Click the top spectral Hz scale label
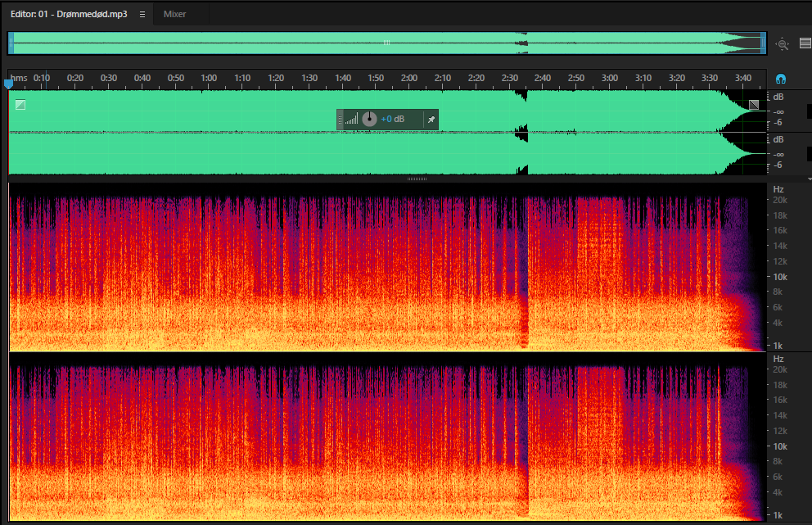812x525 pixels. tap(778, 189)
